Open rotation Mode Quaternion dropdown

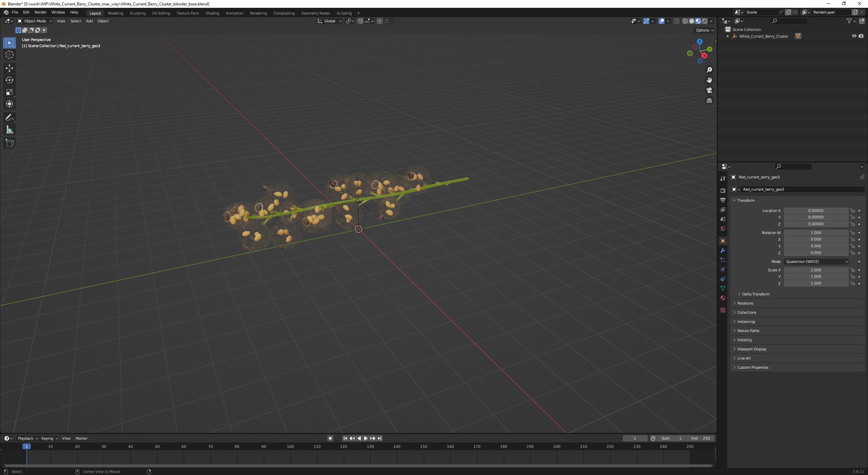tap(816, 262)
